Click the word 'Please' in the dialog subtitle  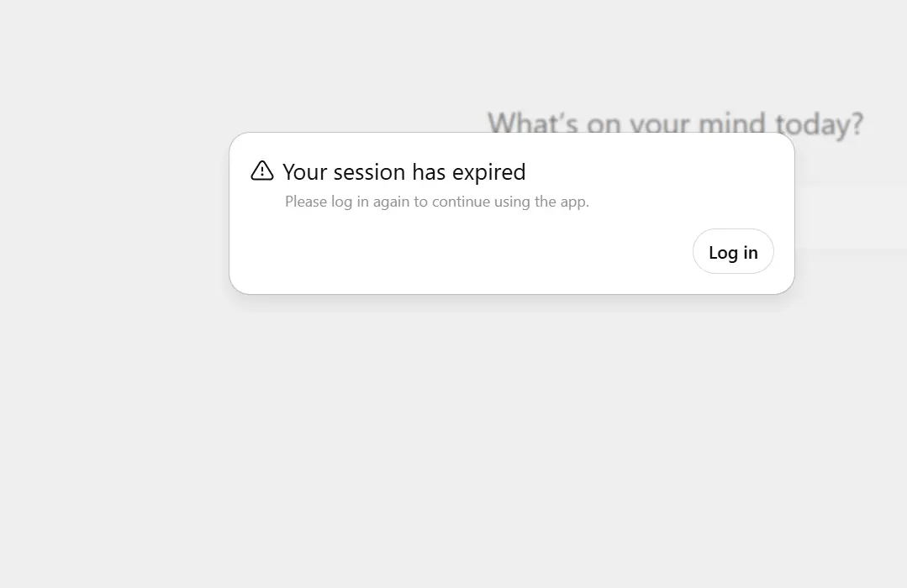point(305,202)
